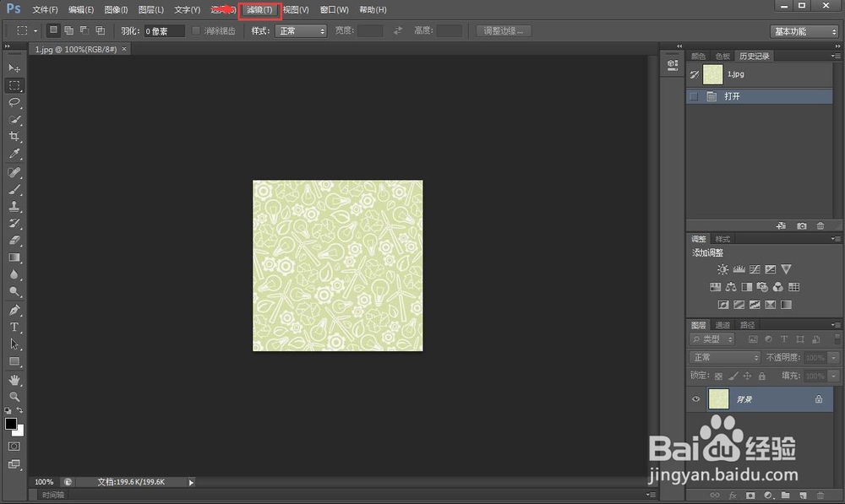Open the 时间轴 timeline panel

pos(52,495)
